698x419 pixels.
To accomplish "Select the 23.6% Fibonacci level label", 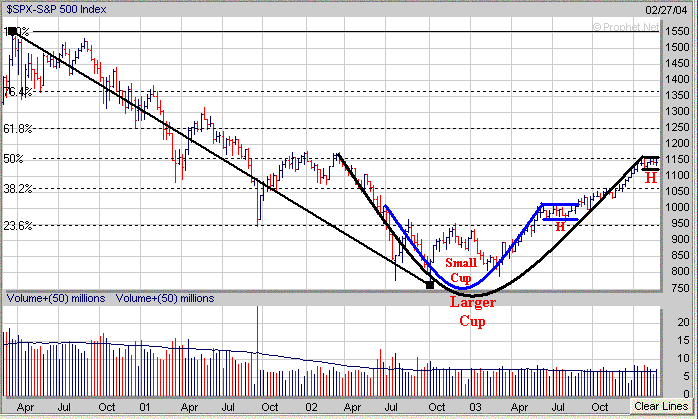I will (18, 226).
